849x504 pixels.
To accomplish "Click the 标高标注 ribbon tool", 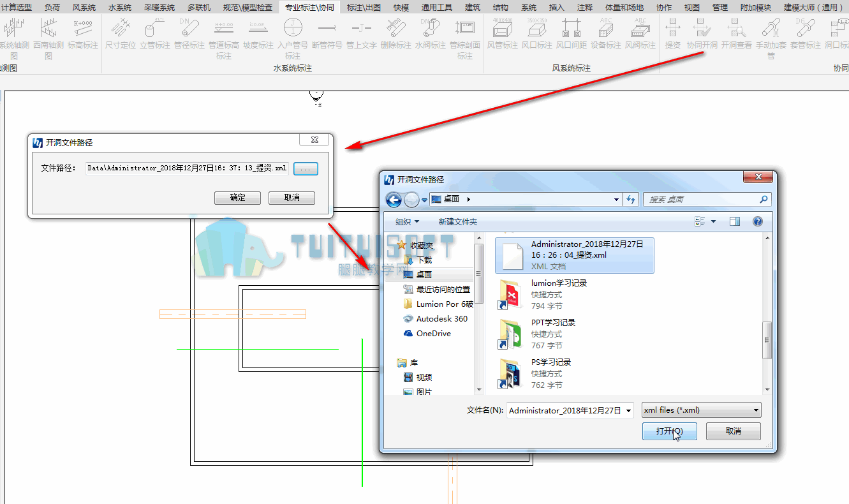I will [x=83, y=33].
